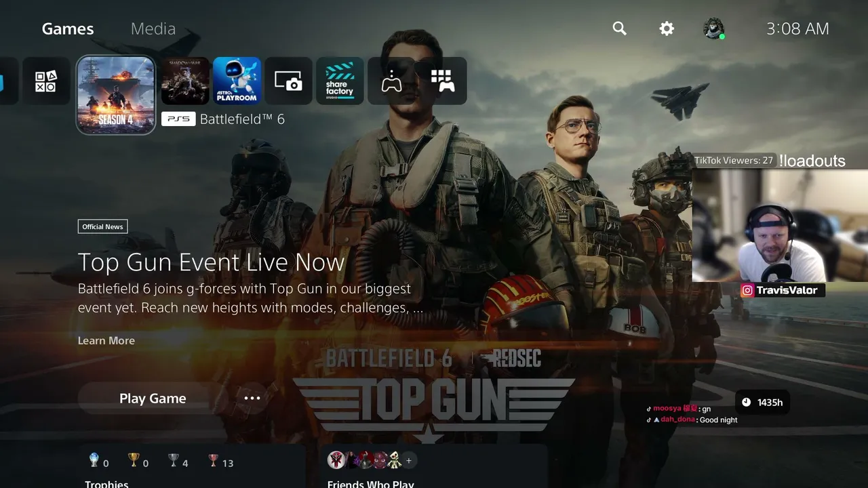The height and width of the screenshot is (488, 868).
Task: Click the silver trophy icon
Action: click(174, 461)
